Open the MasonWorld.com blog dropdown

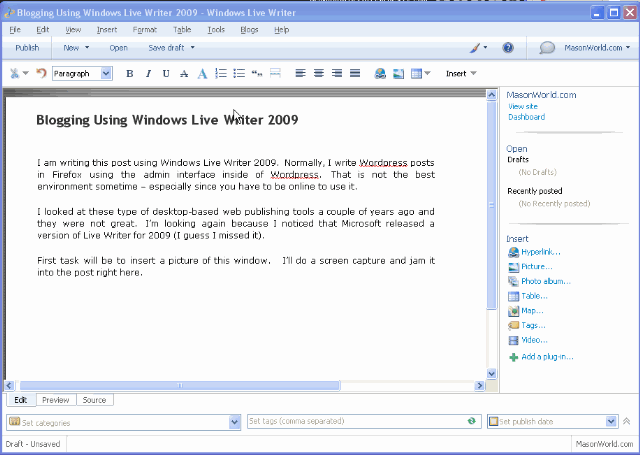point(597,48)
